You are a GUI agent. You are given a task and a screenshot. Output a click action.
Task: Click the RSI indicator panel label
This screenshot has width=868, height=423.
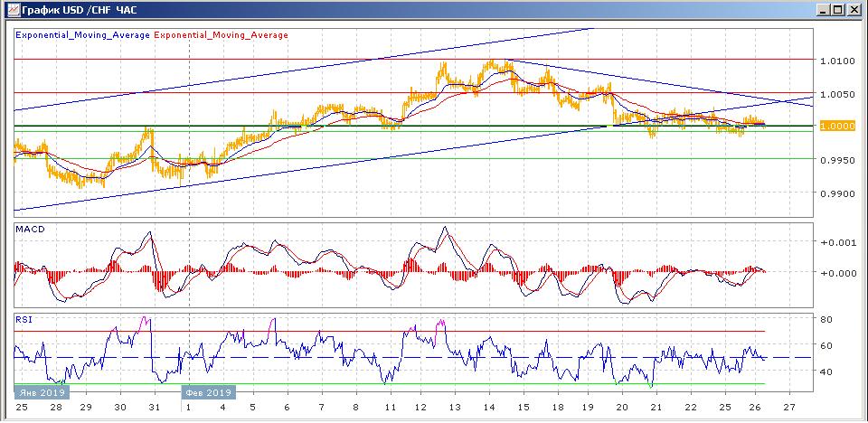24,319
